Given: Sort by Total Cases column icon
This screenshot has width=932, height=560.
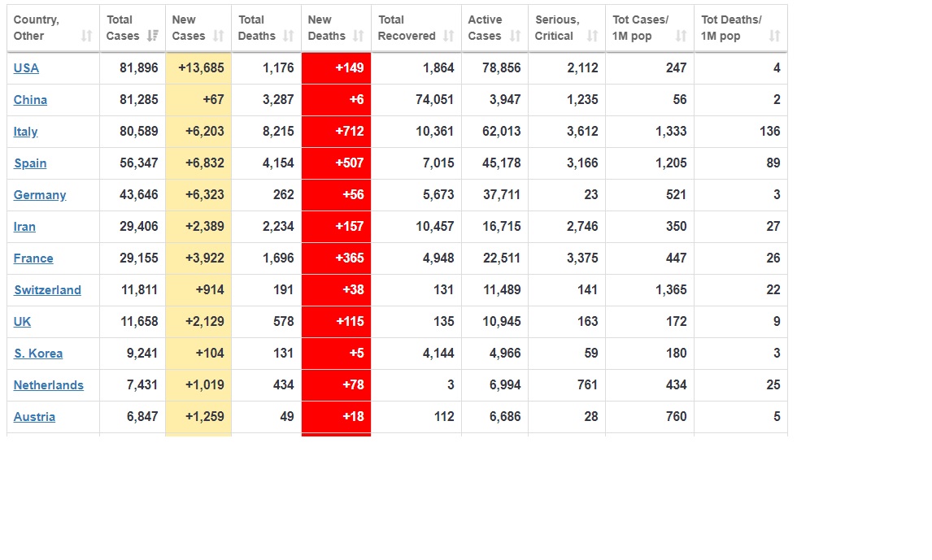Looking at the screenshot, I should 153,37.
